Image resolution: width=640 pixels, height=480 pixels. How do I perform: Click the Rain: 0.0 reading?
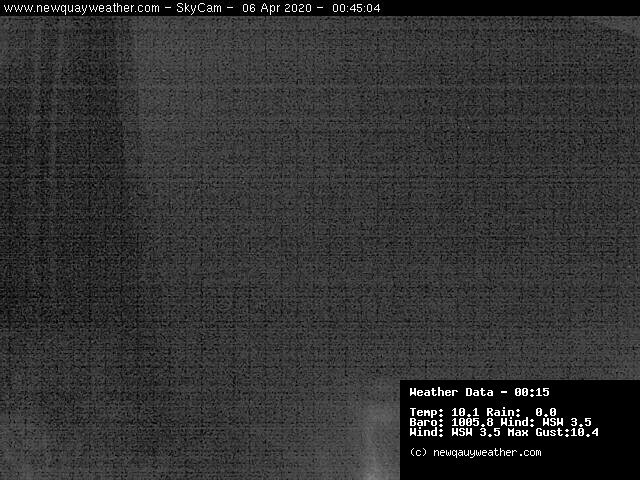pos(521,412)
